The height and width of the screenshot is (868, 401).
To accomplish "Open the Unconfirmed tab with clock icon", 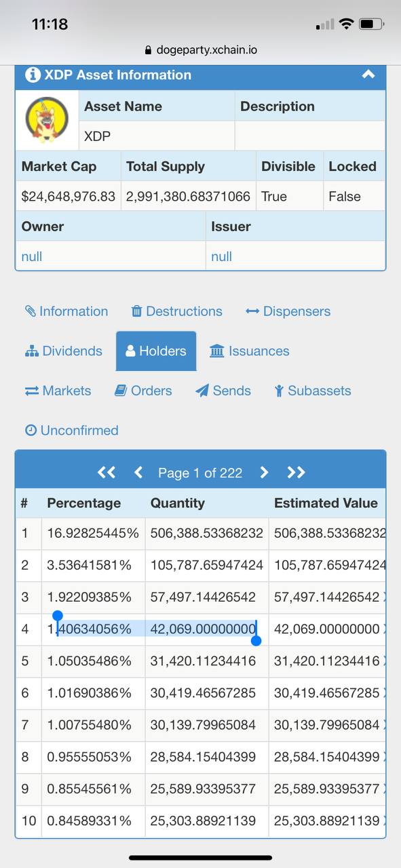I will pyautogui.click(x=71, y=430).
